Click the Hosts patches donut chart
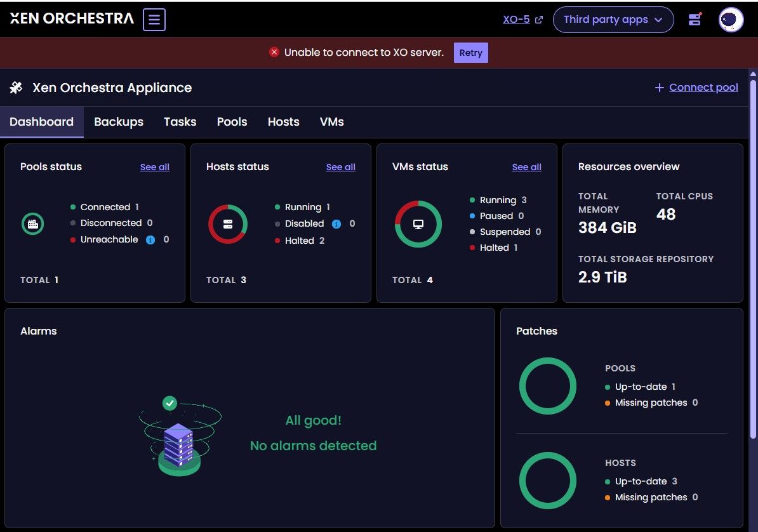The height and width of the screenshot is (532, 758). click(548, 481)
